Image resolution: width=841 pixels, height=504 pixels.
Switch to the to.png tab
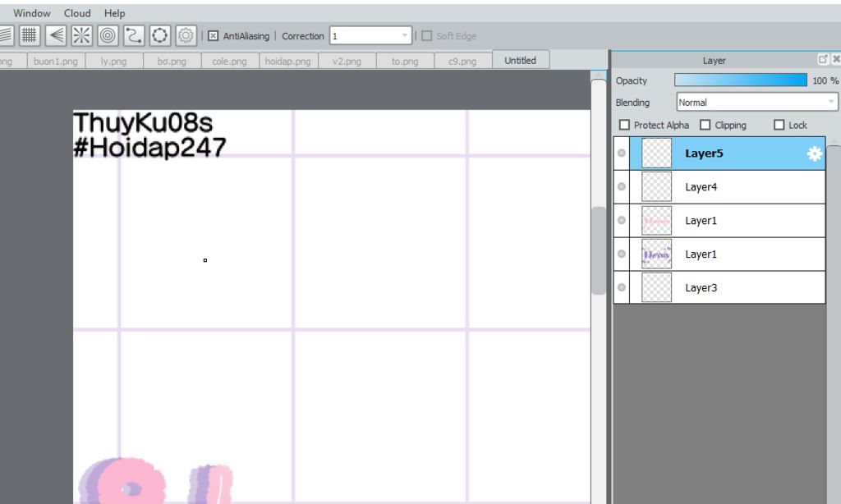click(x=405, y=61)
